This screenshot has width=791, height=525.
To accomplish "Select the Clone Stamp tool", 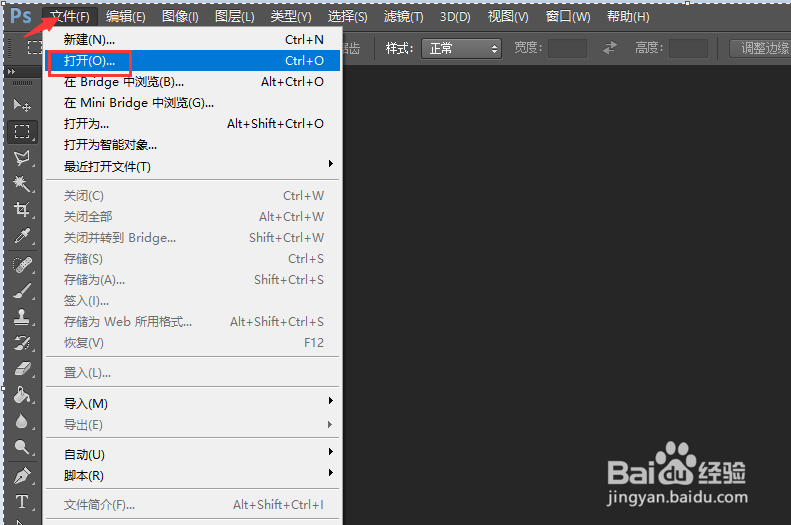I will tap(22, 317).
